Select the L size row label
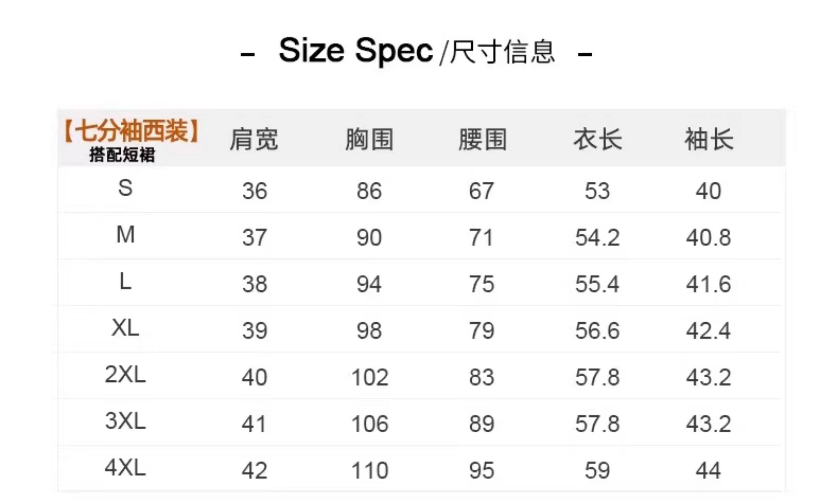The width and height of the screenshot is (838, 504). pyautogui.click(x=125, y=281)
